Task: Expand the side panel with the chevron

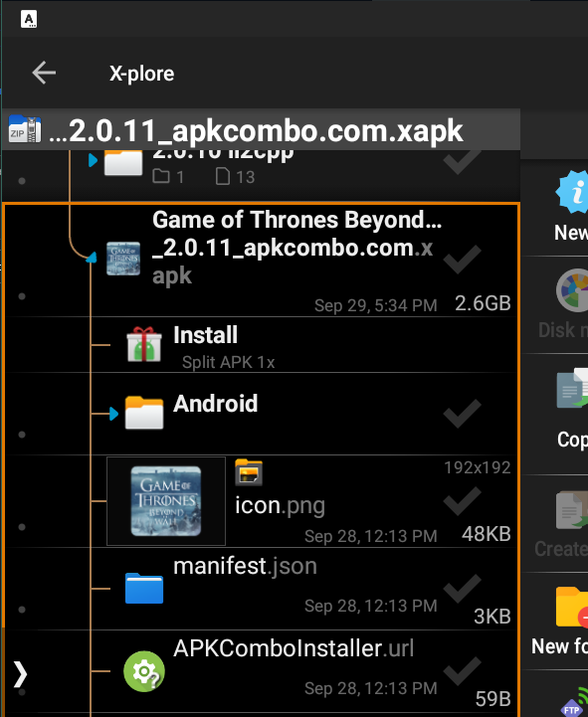Action: (x=20, y=674)
